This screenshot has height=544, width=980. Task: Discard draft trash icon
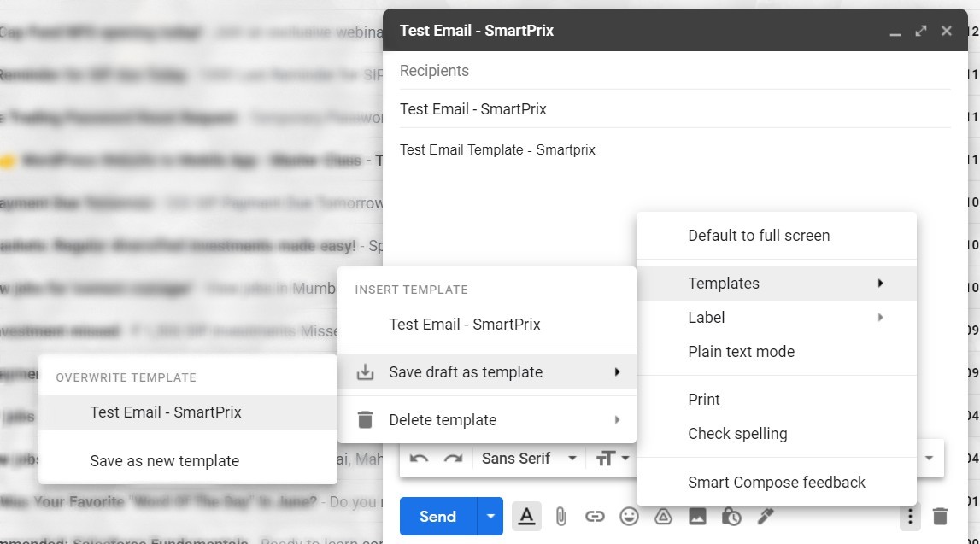(940, 517)
